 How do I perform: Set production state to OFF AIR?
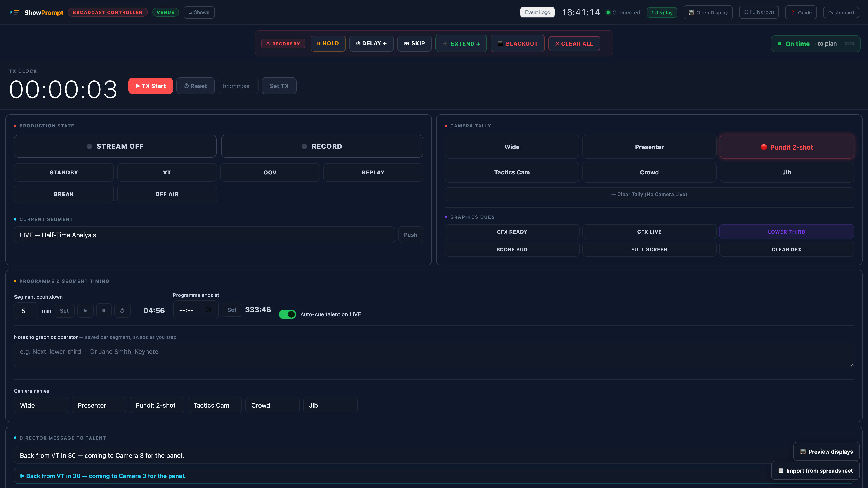click(167, 194)
